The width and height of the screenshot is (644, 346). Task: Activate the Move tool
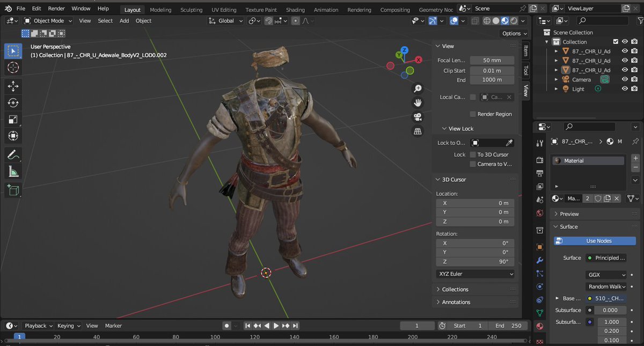pyautogui.click(x=13, y=86)
